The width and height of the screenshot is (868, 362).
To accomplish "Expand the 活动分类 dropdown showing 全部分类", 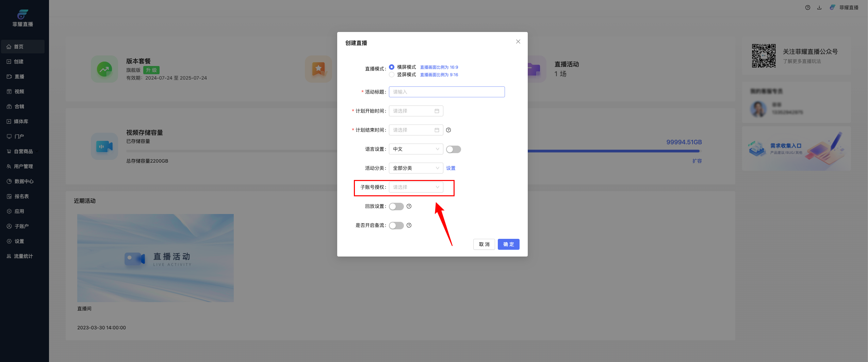I will (x=416, y=168).
